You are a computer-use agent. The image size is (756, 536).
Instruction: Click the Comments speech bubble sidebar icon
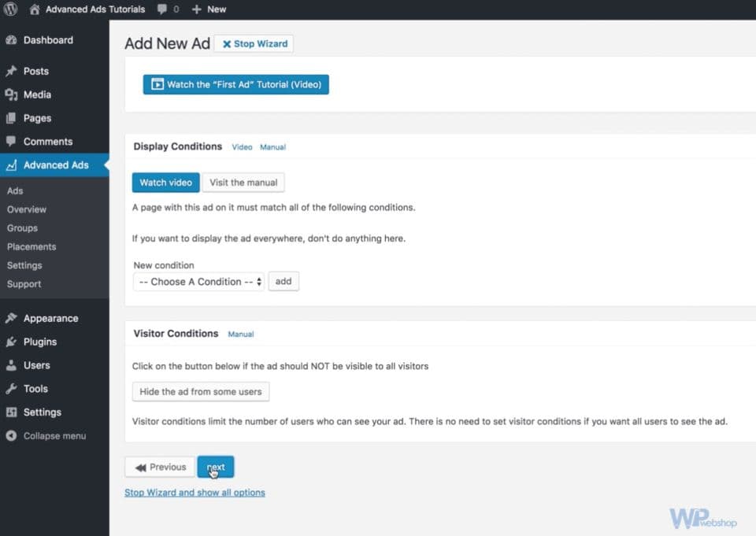point(11,141)
